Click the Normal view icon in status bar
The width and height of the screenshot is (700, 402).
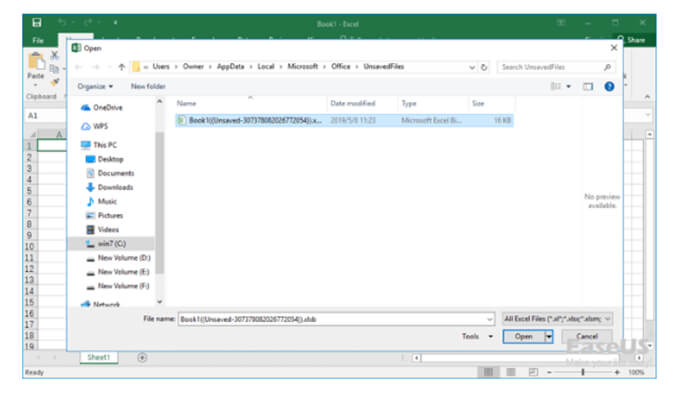coord(488,372)
